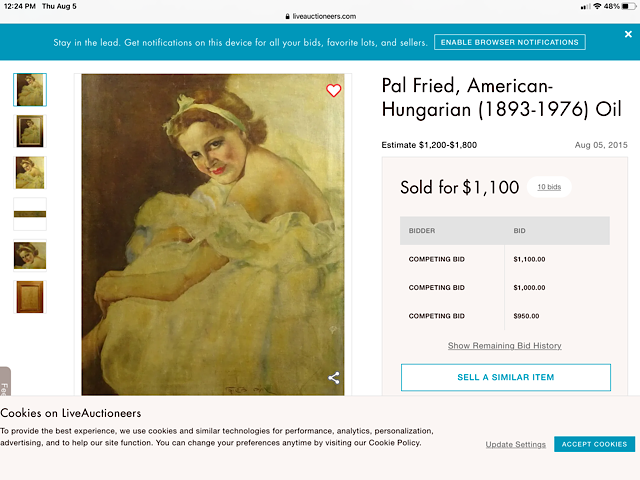Open Update Settings for cookies
This screenshot has width=640, height=480.
(516, 444)
